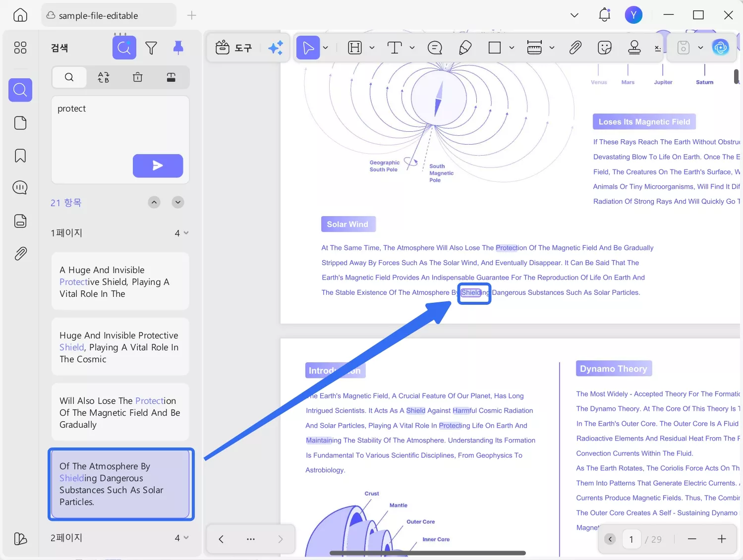This screenshot has width=743, height=560.
Task: Open the notifications bell
Action: pyautogui.click(x=604, y=15)
